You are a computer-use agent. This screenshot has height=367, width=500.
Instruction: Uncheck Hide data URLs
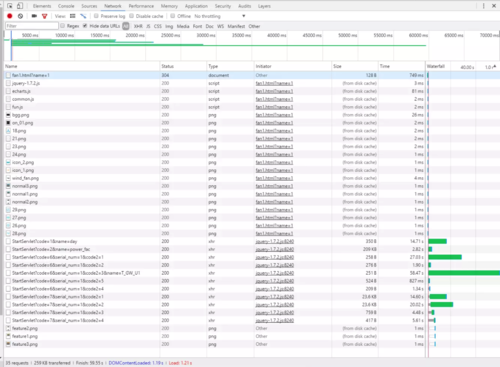coord(85,26)
